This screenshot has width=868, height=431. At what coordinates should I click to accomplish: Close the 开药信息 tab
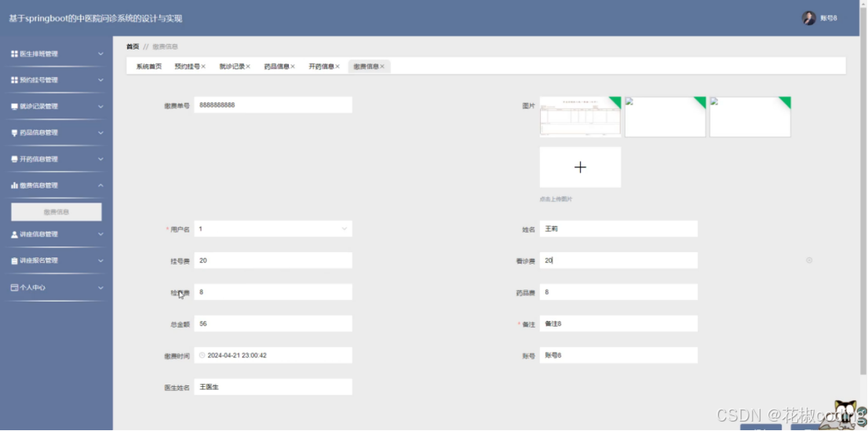337,67
